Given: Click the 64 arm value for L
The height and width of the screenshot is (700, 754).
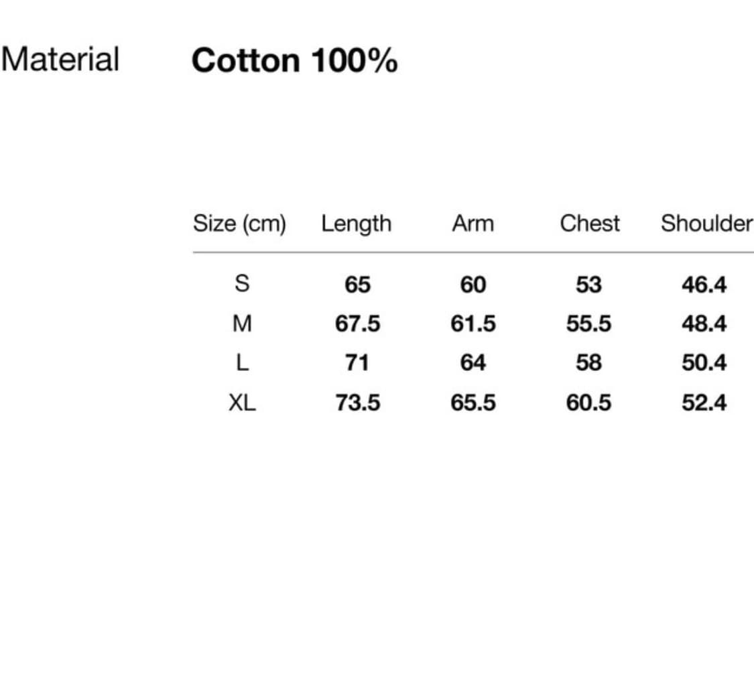Looking at the screenshot, I should (x=473, y=364).
